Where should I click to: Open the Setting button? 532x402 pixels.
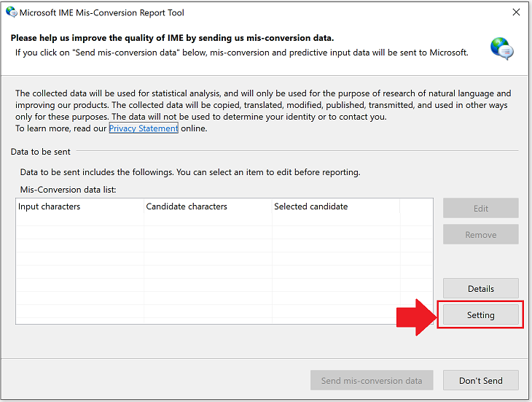coord(480,314)
